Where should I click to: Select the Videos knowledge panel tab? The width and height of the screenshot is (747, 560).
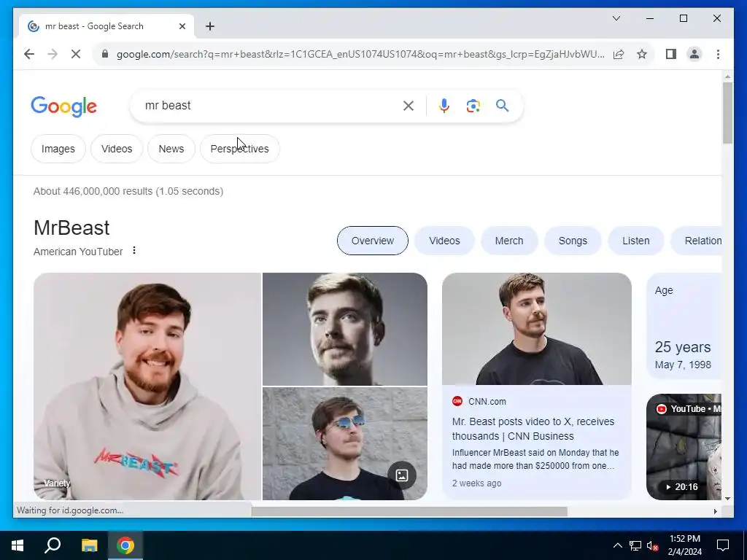pos(444,241)
